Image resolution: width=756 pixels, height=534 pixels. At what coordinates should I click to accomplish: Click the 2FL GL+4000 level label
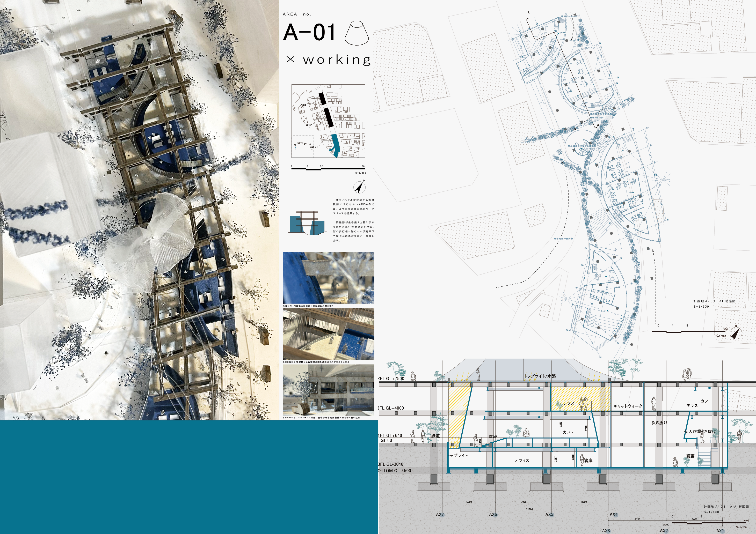click(x=390, y=408)
